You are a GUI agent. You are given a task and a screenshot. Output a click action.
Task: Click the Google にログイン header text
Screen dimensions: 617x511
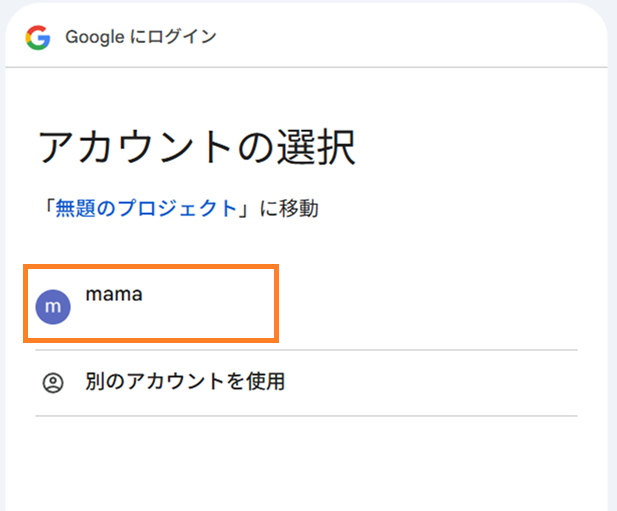click(141, 38)
